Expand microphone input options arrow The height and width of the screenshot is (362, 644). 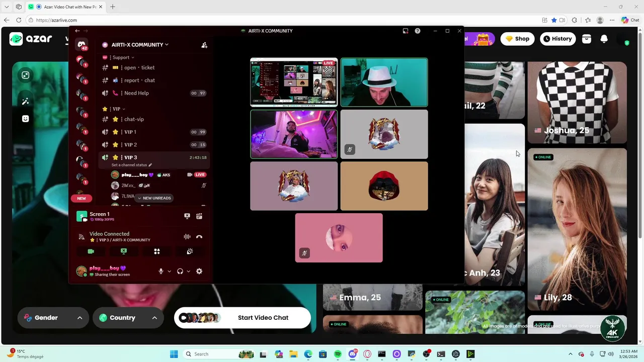tap(169, 271)
